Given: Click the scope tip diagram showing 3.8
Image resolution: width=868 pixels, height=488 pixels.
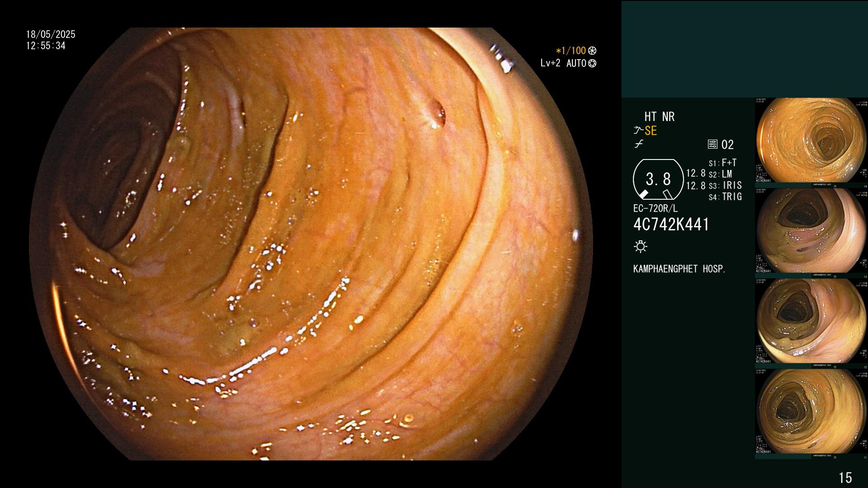Looking at the screenshot, I should [x=658, y=179].
